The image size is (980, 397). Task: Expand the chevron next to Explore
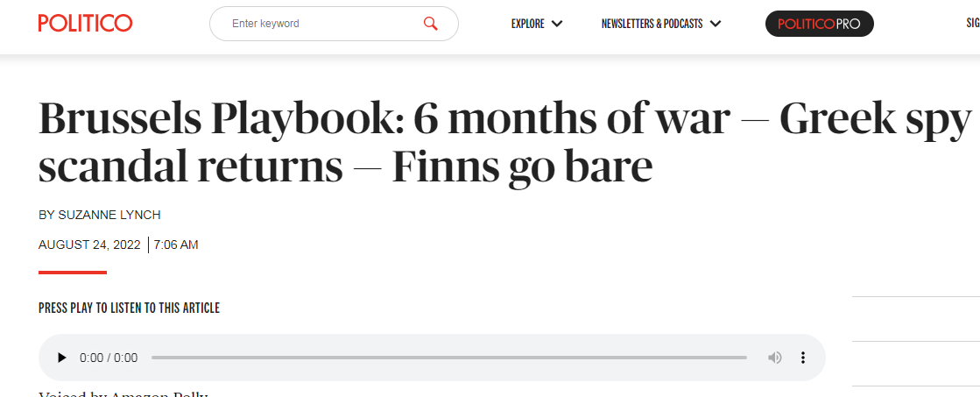557,24
